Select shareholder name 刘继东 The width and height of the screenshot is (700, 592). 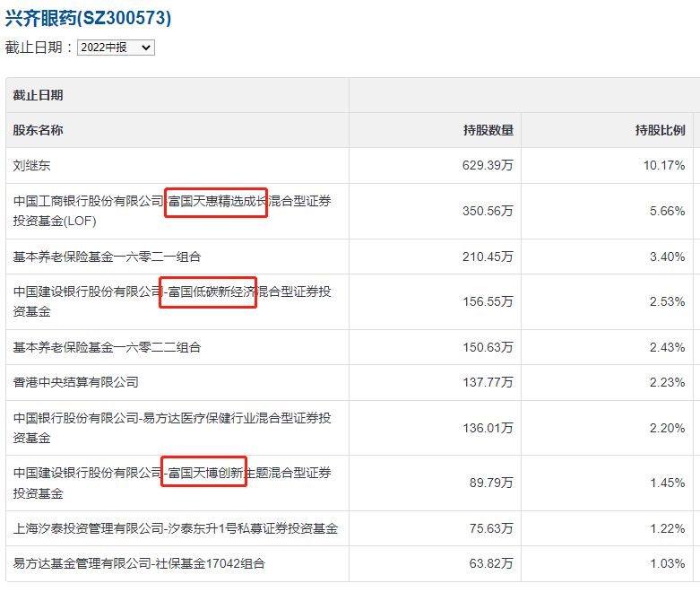pos(31,165)
